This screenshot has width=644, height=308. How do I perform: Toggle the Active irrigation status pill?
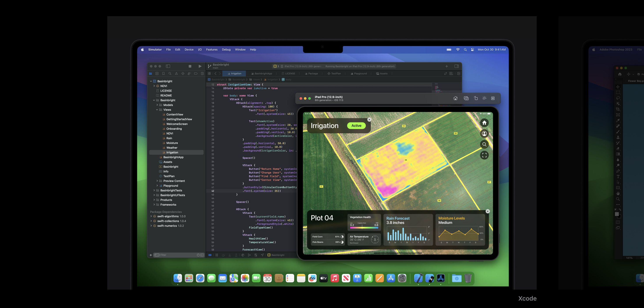[356, 126]
